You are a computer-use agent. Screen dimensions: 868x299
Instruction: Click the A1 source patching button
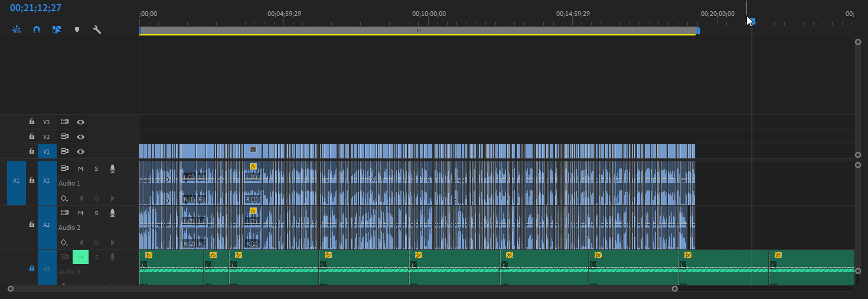(17, 180)
